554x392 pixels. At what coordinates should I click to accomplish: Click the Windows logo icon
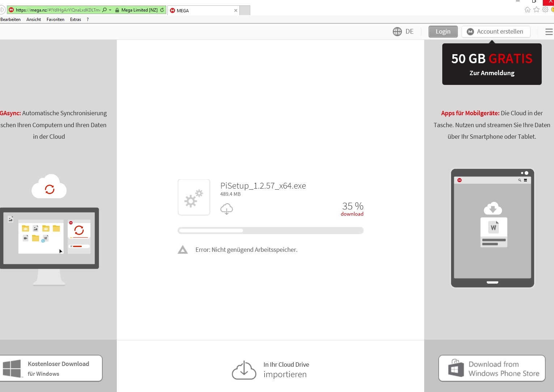point(12,369)
